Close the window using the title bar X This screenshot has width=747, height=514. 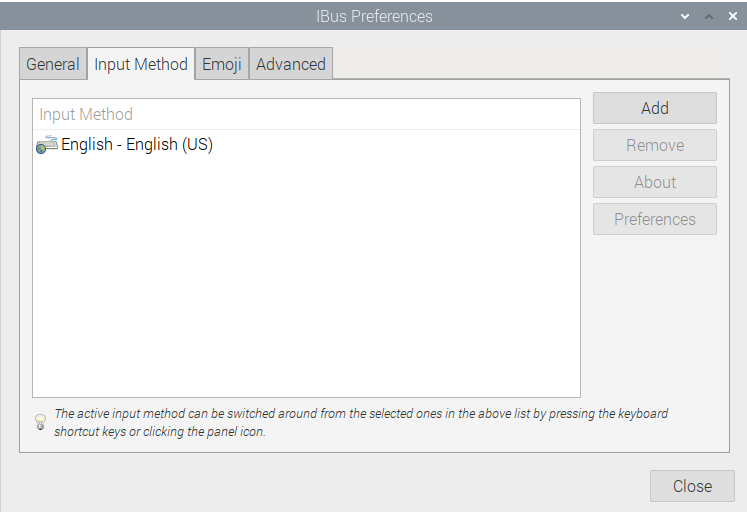point(732,17)
